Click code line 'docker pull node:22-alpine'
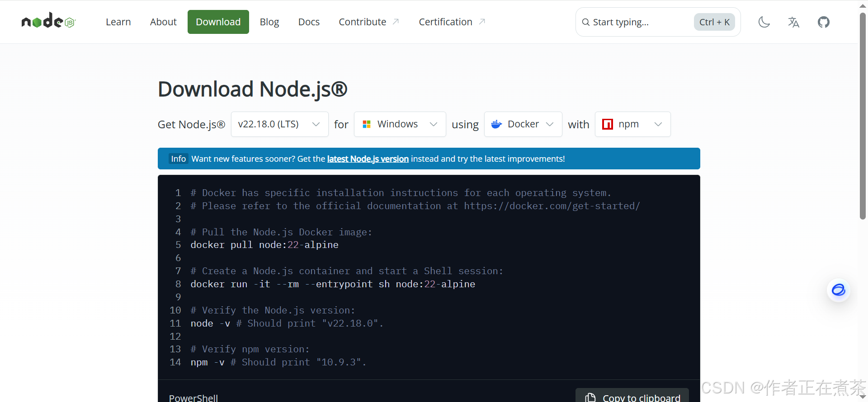 pos(264,245)
